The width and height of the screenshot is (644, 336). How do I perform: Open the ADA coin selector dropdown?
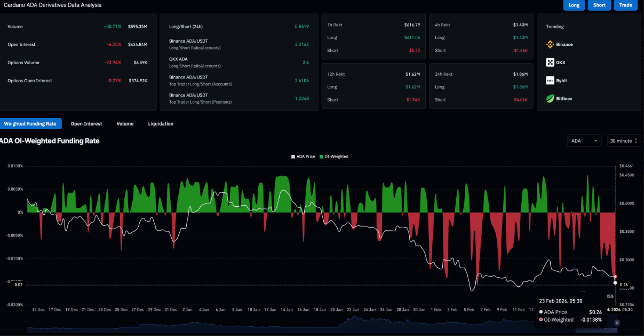click(x=584, y=140)
